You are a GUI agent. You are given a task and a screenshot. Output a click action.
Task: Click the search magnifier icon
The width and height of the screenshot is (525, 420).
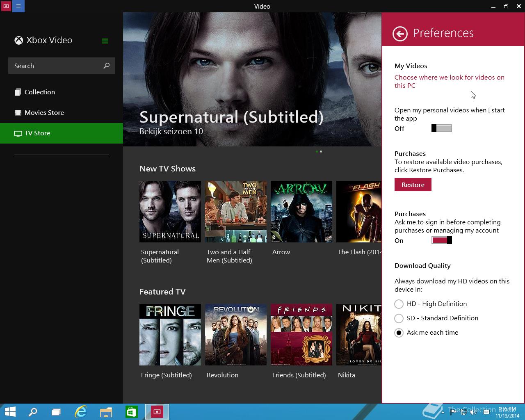tap(107, 66)
